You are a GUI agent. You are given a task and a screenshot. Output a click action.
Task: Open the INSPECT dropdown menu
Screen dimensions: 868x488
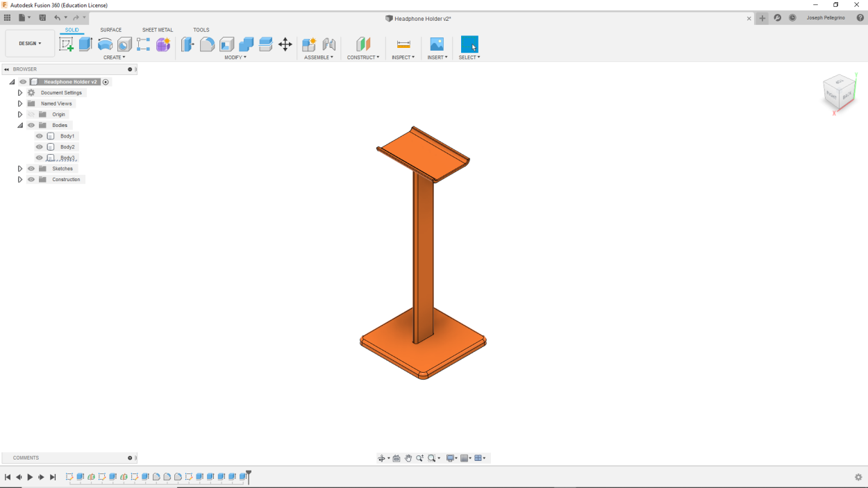403,58
